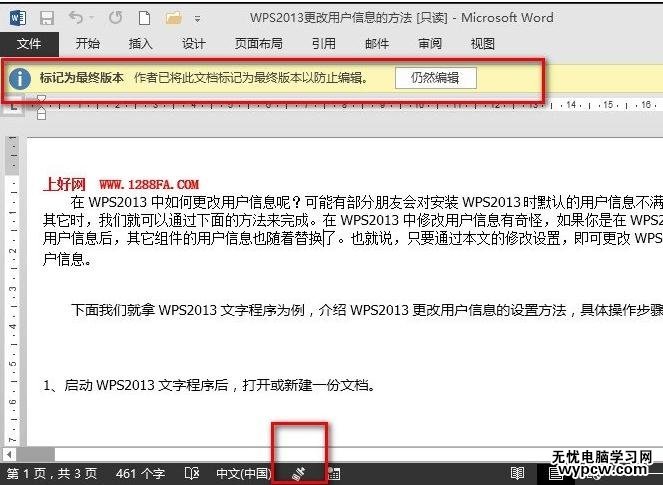Screen dimensions: 663x485
Task: Switch to the 开始 ribbon tab
Action: [88, 44]
